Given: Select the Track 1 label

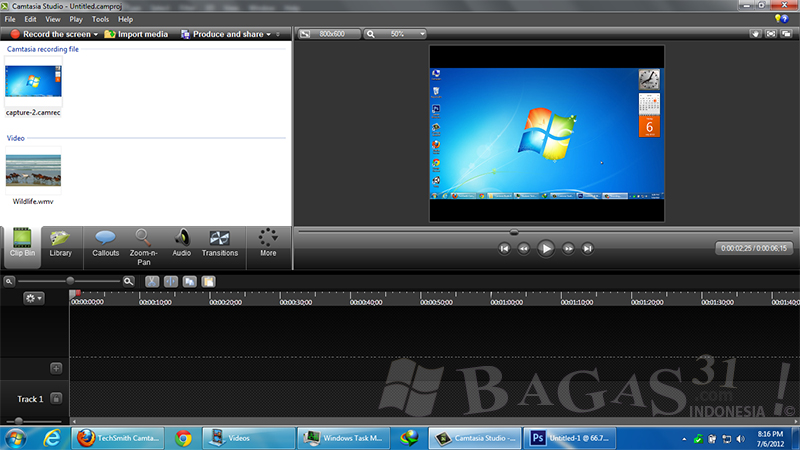Looking at the screenshot, I should coord(30,399).
